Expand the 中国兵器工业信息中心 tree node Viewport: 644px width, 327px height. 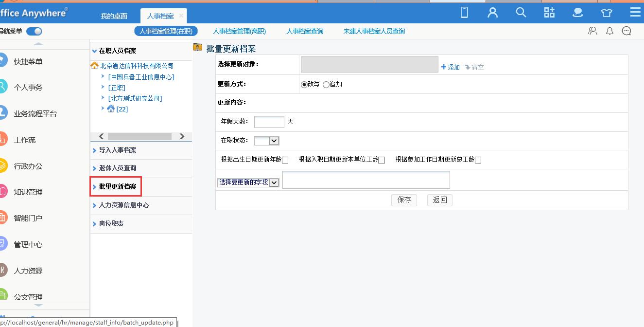(103, 76)
